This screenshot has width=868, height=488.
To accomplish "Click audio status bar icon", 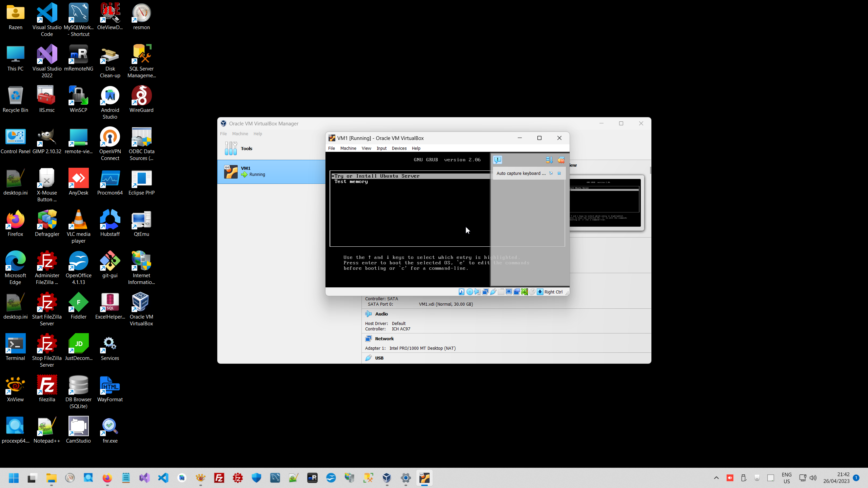I will [477, 292].
